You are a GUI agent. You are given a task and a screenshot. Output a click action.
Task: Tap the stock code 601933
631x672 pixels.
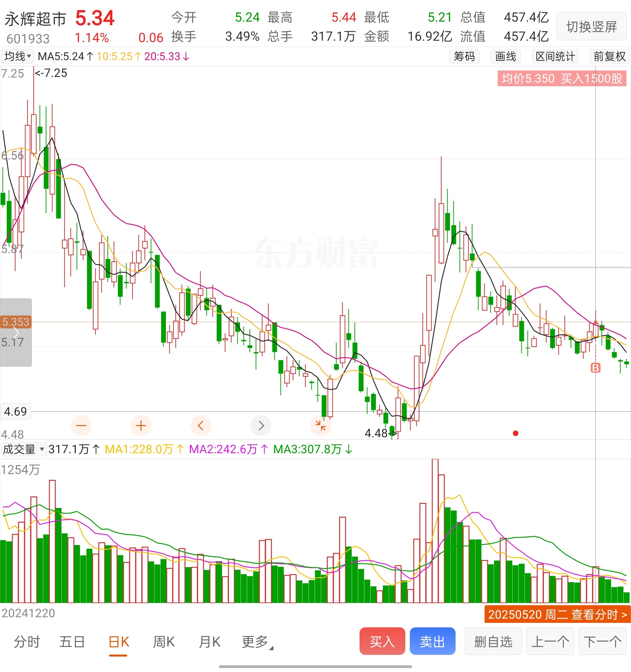[x=28, y=39]
